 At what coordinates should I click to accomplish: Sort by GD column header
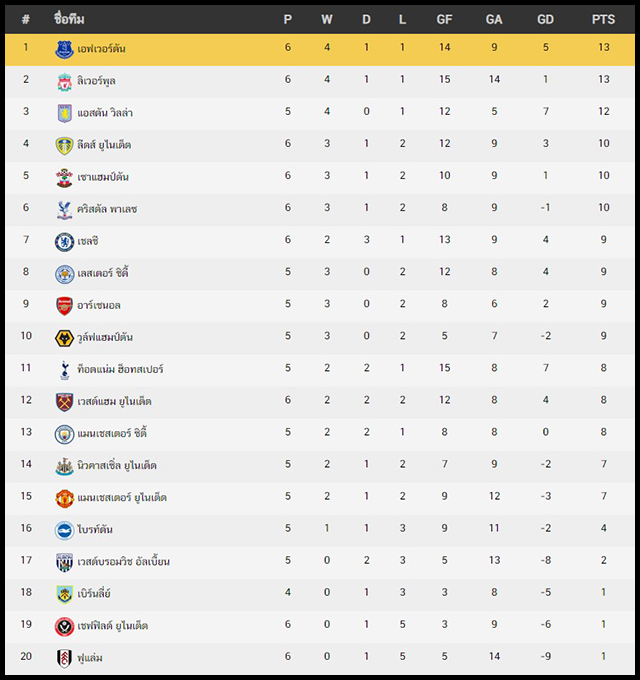point(545,19)
